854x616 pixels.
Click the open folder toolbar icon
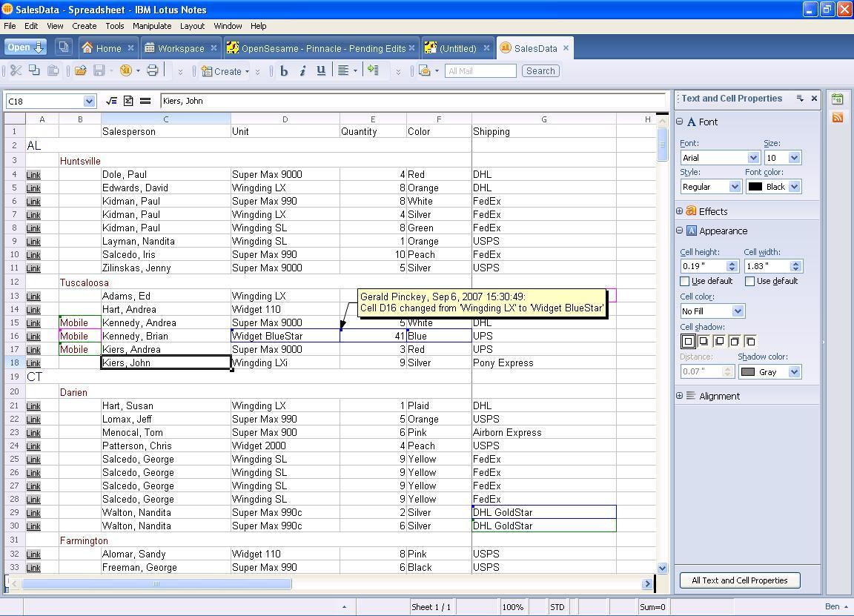(80, 71)
